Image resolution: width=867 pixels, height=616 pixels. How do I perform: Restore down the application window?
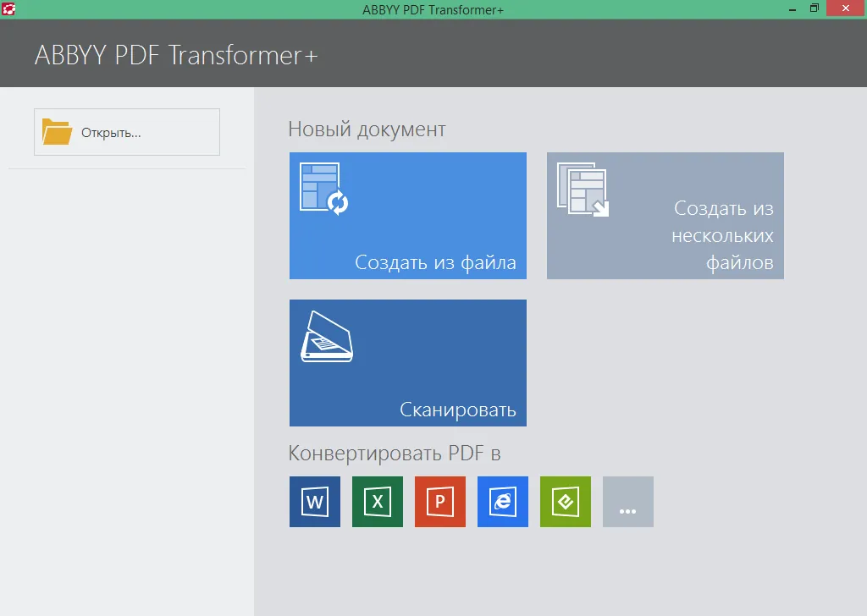tap(814, 8)
